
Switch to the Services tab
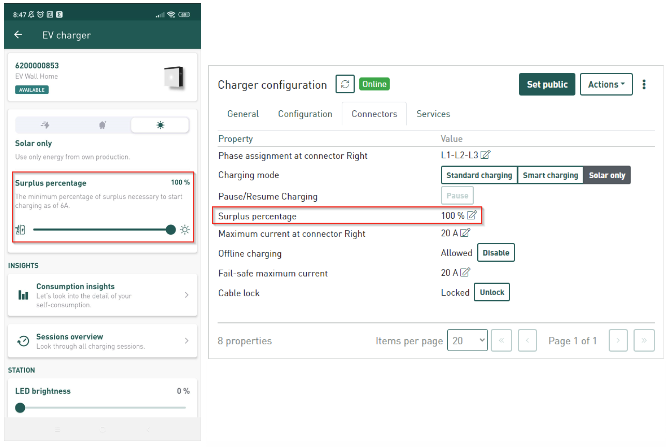click(433, 114)
